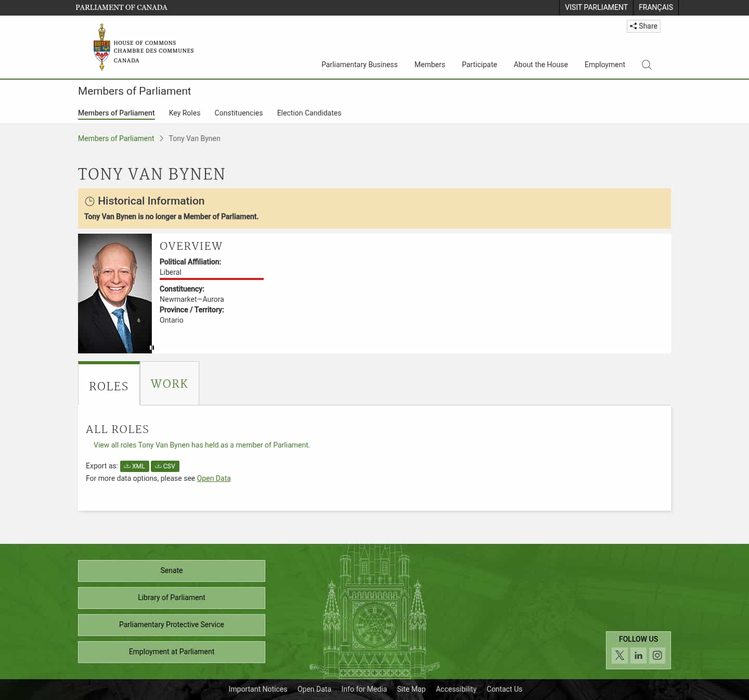Click the Tony Van Bynen breadcrumb text
749x700 pixels.
195,138
